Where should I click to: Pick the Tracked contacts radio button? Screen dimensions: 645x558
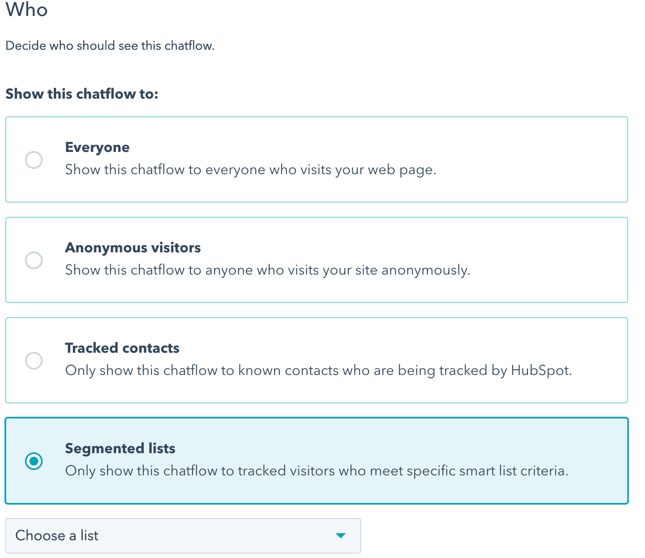[x=34, y=361]
